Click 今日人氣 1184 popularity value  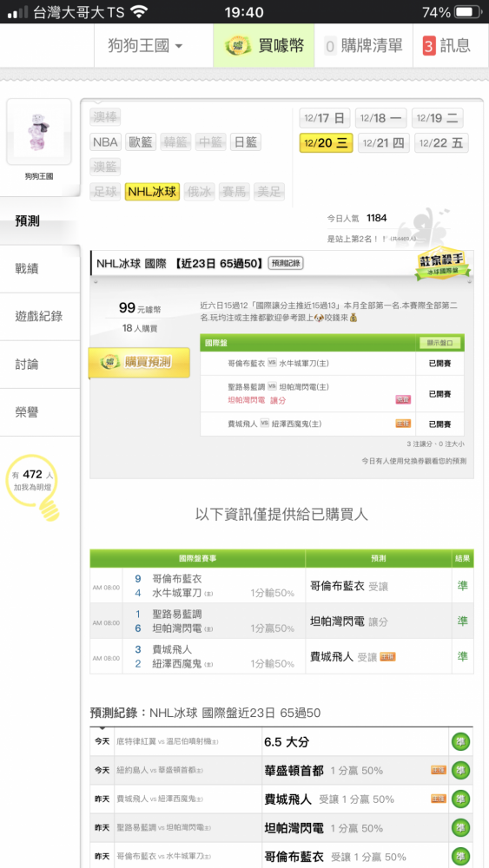tap(377, 218)
